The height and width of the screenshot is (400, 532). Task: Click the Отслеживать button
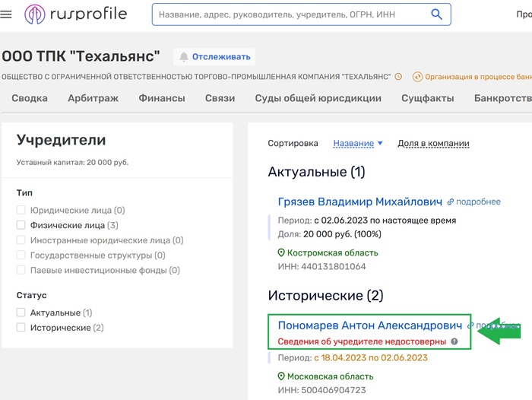click(x=214, y=57)
